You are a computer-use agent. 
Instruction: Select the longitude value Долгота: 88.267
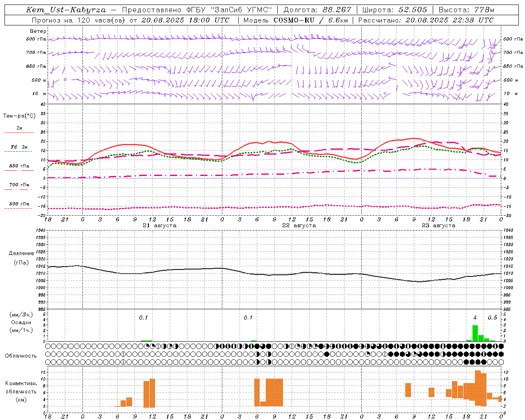pos(317,10)
